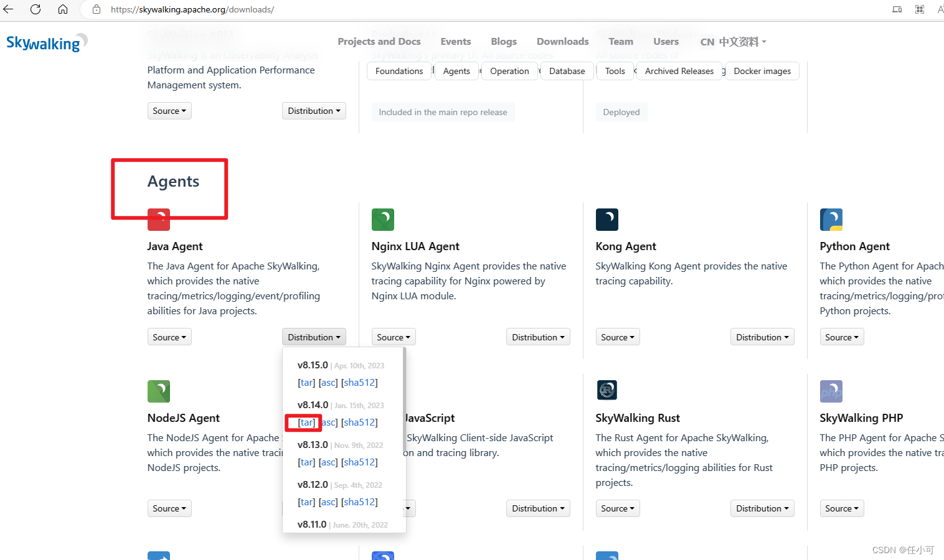Expand Source dropdown for SkyWalking PHP
Image resolution: width=944 pixels, height=560 pixels.
tap(842, 508)
